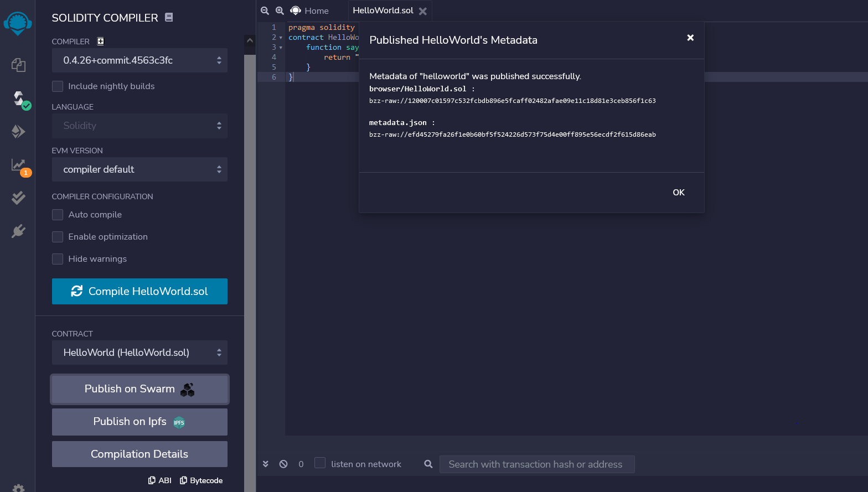Focus the transaction hash search field
This screenshot has height=492, width=868.
(x=537, y=464)
